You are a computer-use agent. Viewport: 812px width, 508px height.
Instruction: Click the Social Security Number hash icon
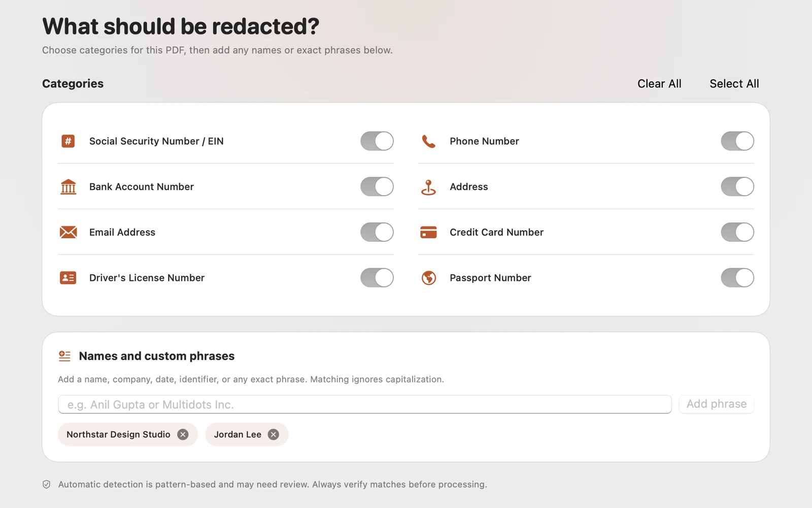click(68, 141)
